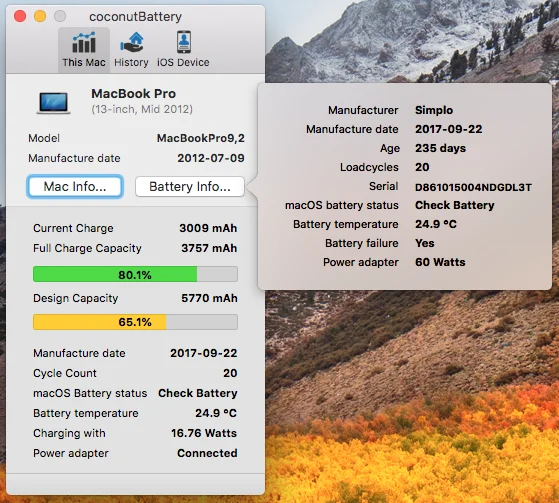The image size is (559, 503).
Task: Open the History tab icon
Action: (x=132, y=42)
